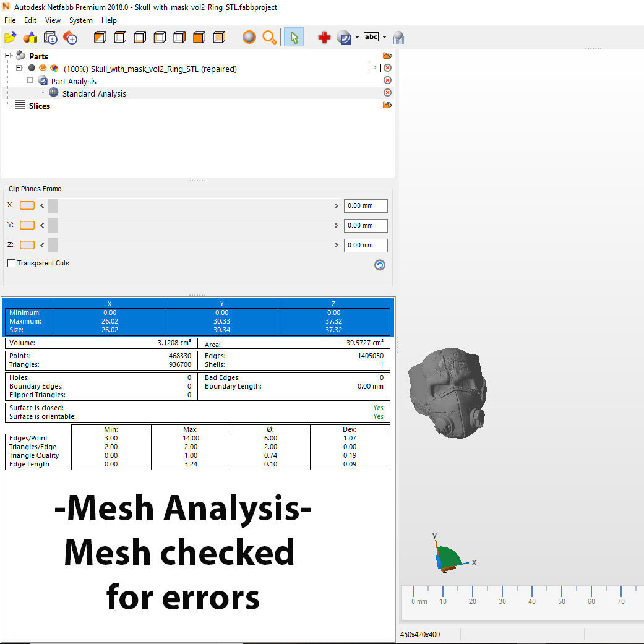This screenshot has width=644, height=644.
Task: Open the Edit menu
Action: coord(30,20)
